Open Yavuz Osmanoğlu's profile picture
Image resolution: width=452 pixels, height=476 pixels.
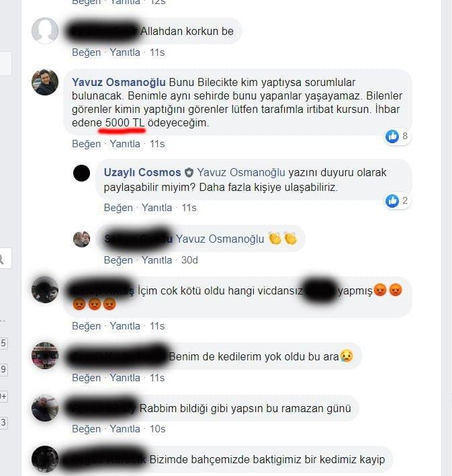(45, 82)
